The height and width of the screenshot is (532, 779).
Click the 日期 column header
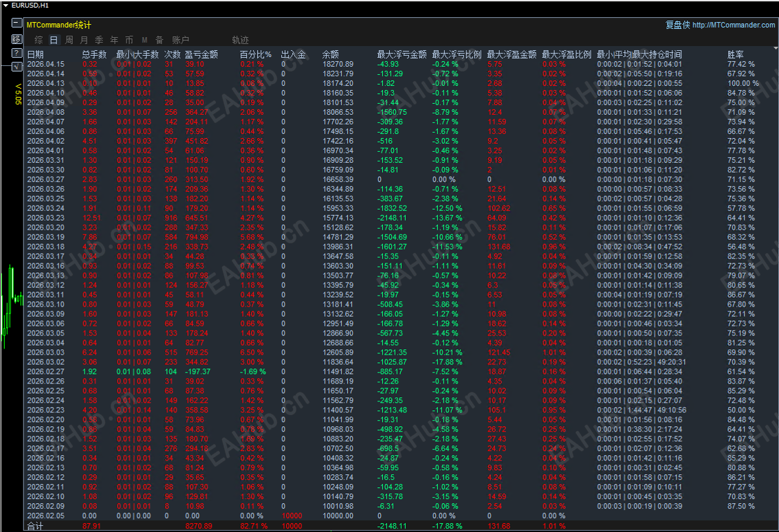click(35, 54)
